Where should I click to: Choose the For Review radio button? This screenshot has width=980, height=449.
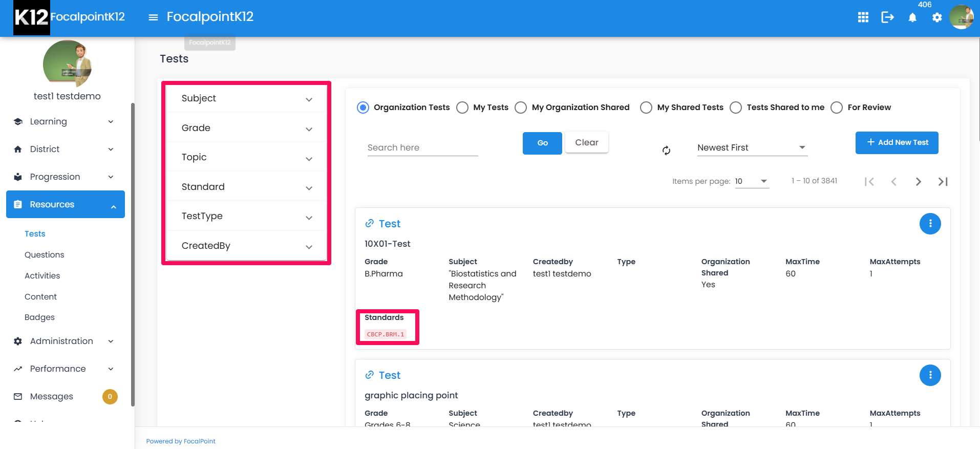(837, 108)
